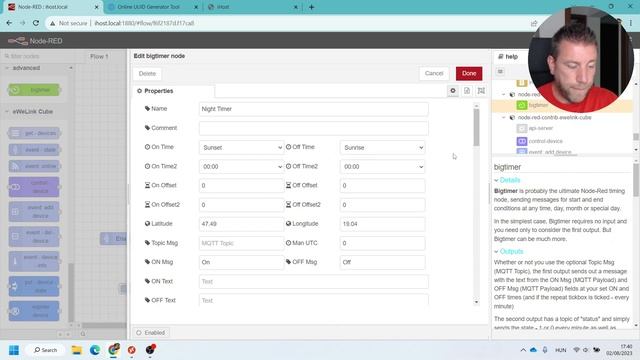Open the Off Time Sunrise dropdown
This screenshot has height=360, width=640.
[x=382, y=147]
